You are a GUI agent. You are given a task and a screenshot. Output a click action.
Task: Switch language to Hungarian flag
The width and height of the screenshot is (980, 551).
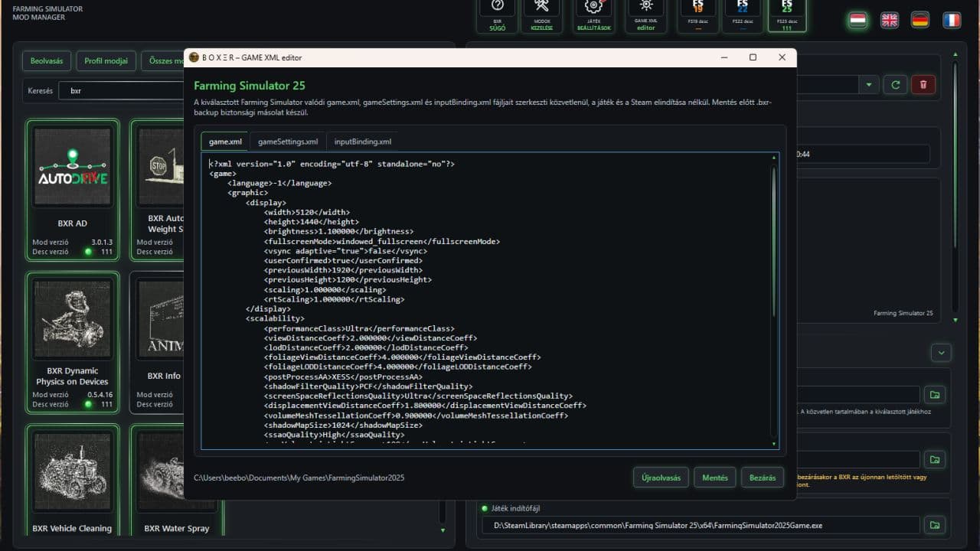(857, 20)
